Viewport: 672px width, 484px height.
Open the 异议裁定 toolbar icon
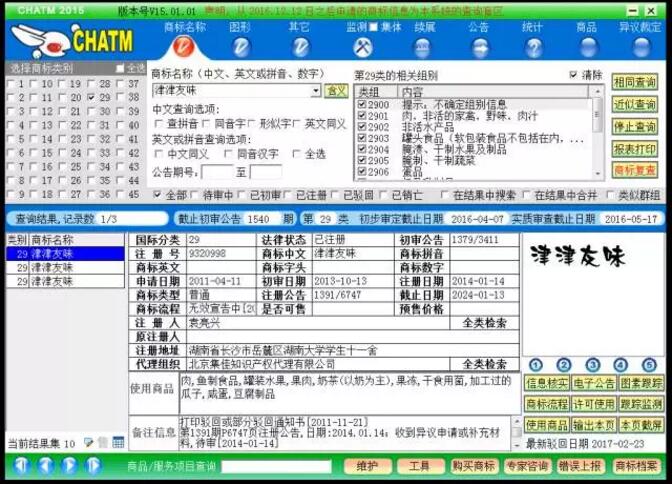pos(640,46)
